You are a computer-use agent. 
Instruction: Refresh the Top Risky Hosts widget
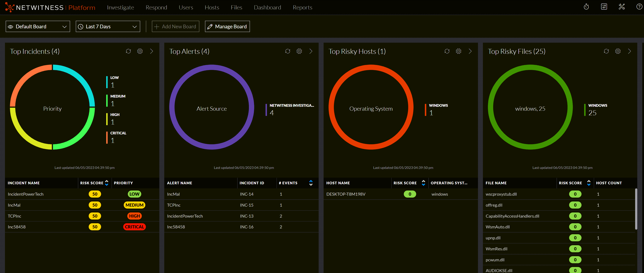447,51
